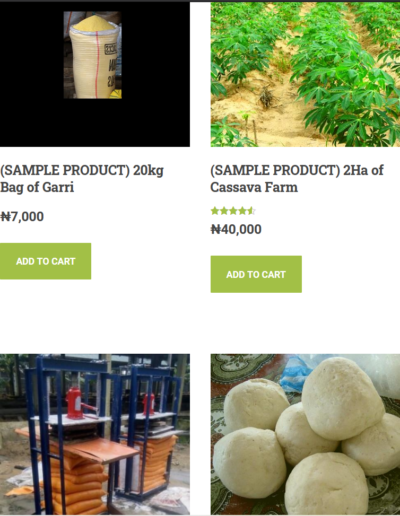Open the 2Ha of Cassava Farm title link
The image size is (400, 516).
[x=297, y=178]
